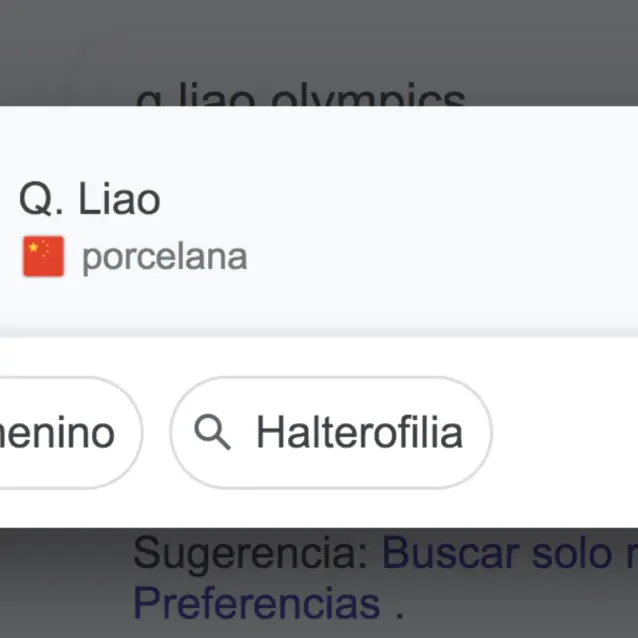Click empty space right of Q. Liao name

pyautogui.click(x=400, y=200)
